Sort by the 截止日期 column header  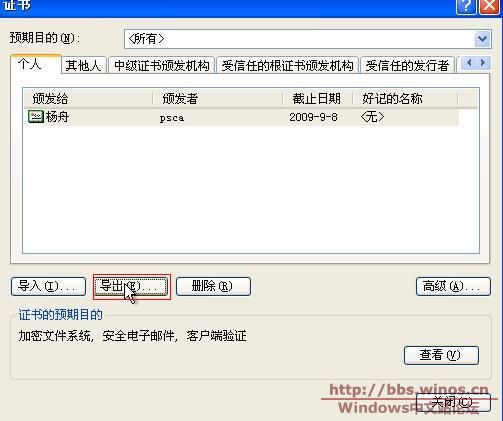318,98
